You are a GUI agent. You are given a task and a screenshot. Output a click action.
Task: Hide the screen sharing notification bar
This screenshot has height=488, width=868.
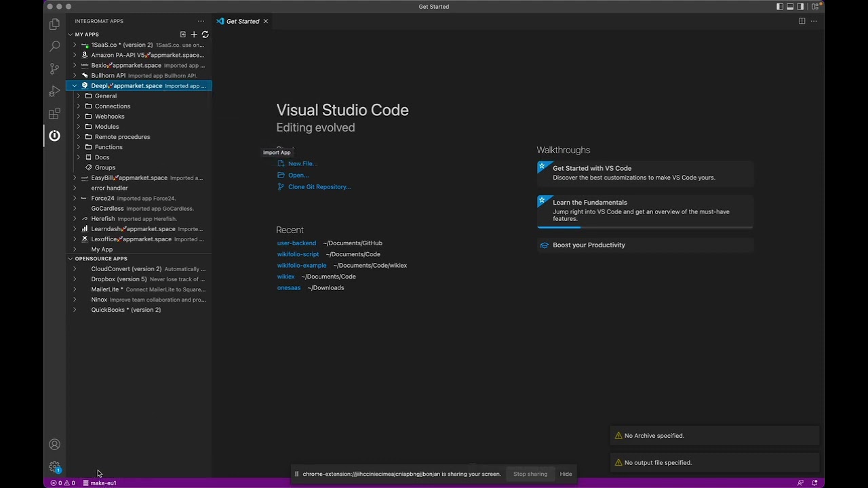[x=566, y=474]
